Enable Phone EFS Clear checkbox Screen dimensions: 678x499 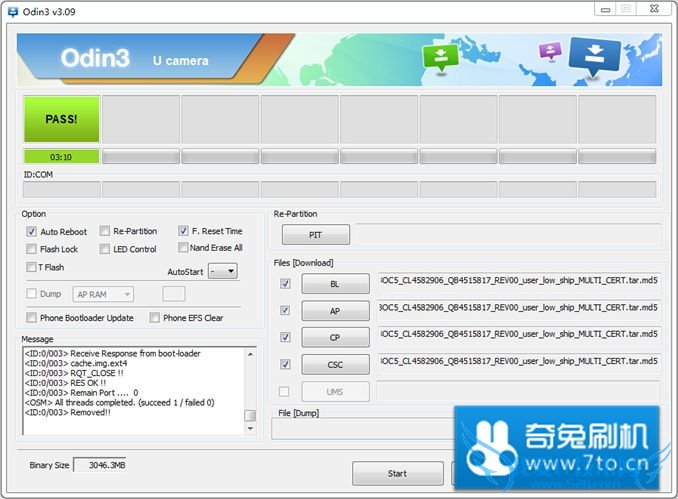click(x=154, y=317)
